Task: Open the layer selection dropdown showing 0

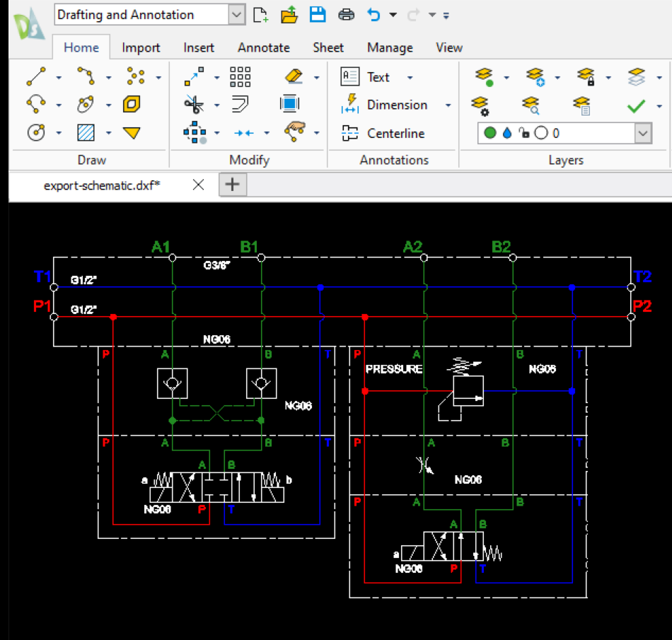Action: pos(642,133)
